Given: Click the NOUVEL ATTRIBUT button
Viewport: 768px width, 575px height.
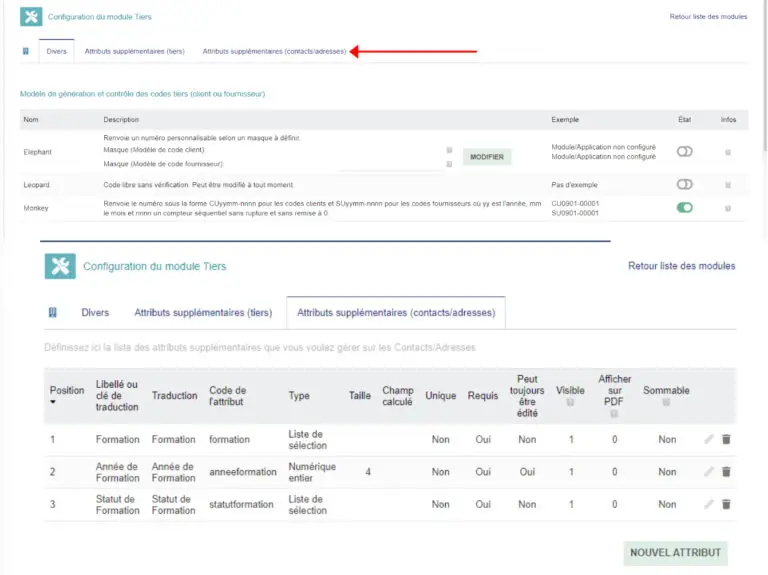Looking at the screenshot, I should pos(675,552).
